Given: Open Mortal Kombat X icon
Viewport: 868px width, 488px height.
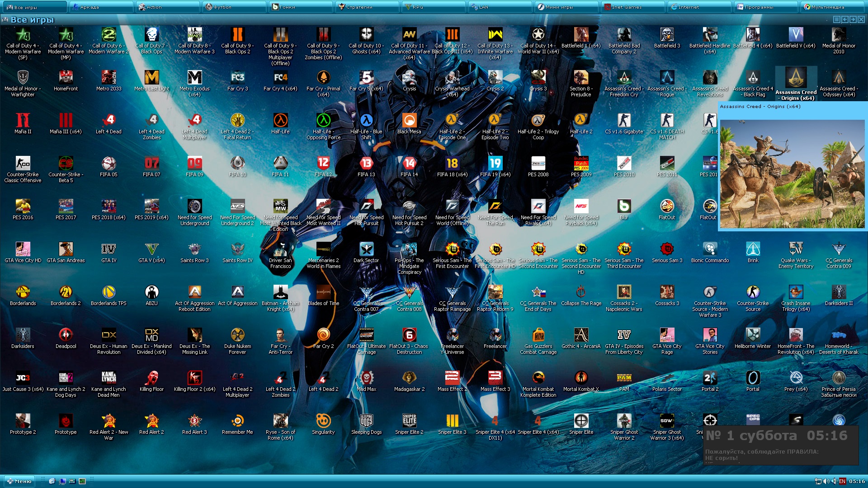Looking at the screenshot, I should pos(581,381).
